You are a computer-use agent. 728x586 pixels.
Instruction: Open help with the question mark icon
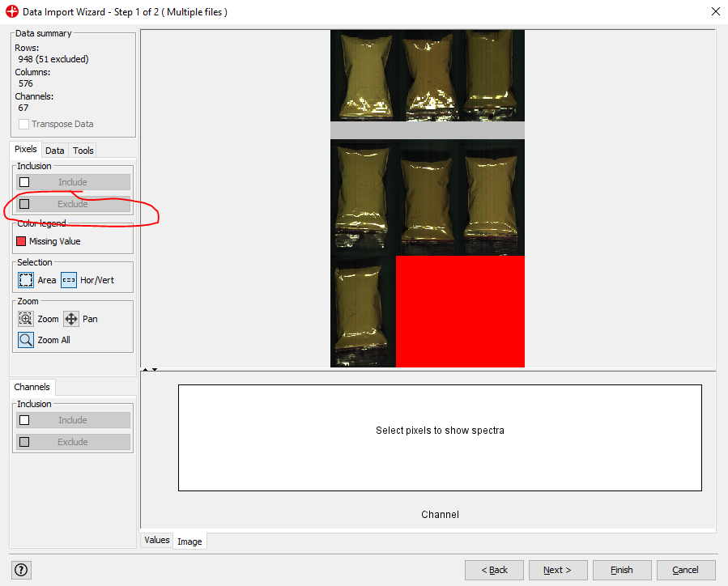click(21, 570)
